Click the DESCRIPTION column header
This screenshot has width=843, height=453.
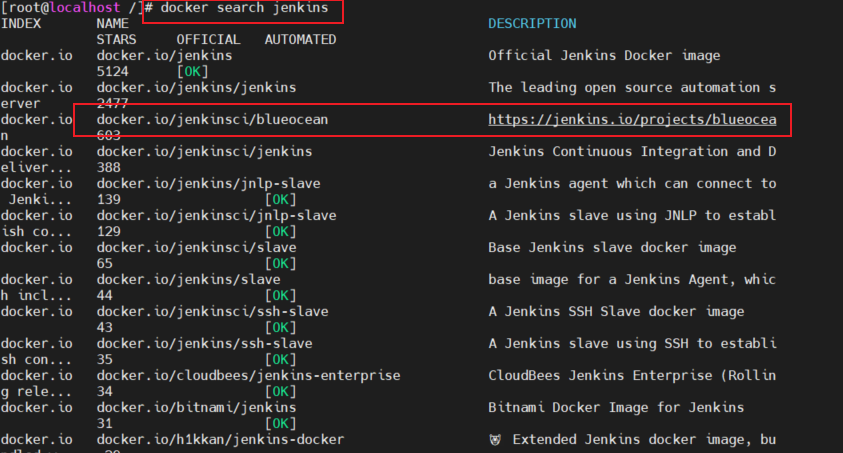click(x=532, y=24)
